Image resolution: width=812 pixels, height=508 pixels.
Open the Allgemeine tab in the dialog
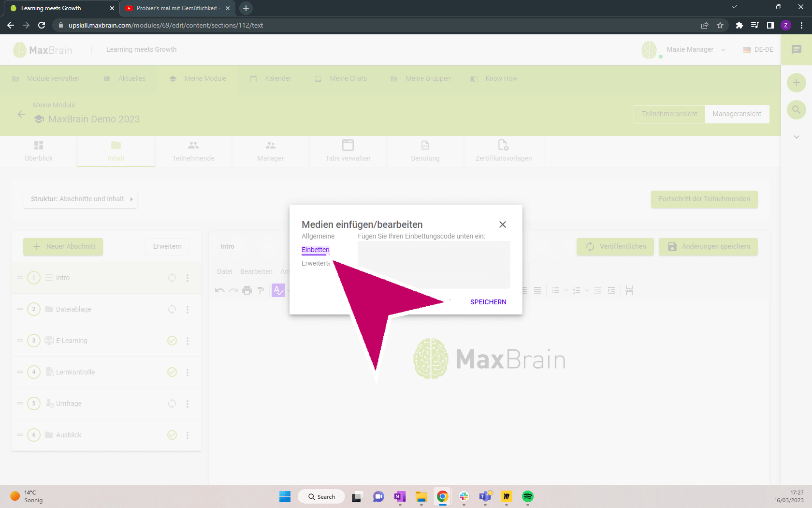click(x=318, y=236)
